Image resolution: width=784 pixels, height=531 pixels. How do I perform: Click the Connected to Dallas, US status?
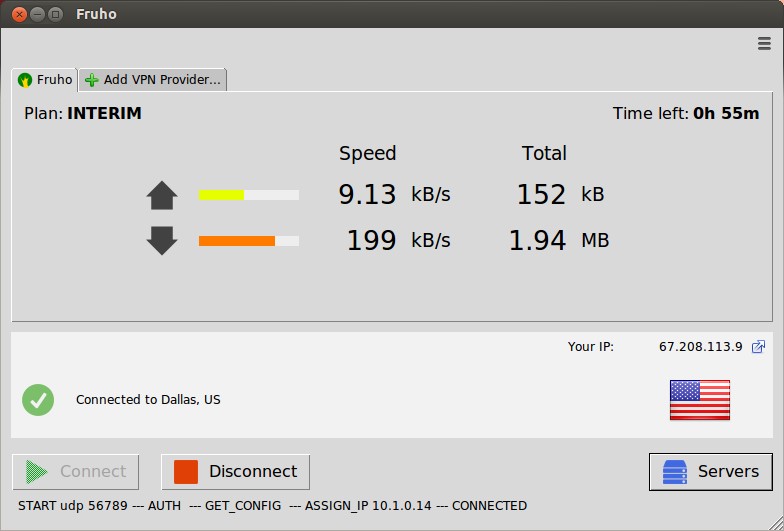tap(148, 400)
